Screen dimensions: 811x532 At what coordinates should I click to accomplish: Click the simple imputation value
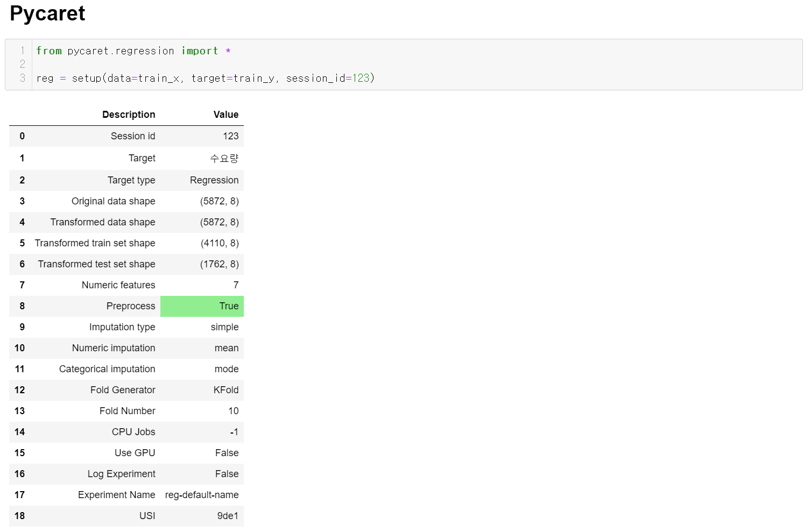[224, 327]
